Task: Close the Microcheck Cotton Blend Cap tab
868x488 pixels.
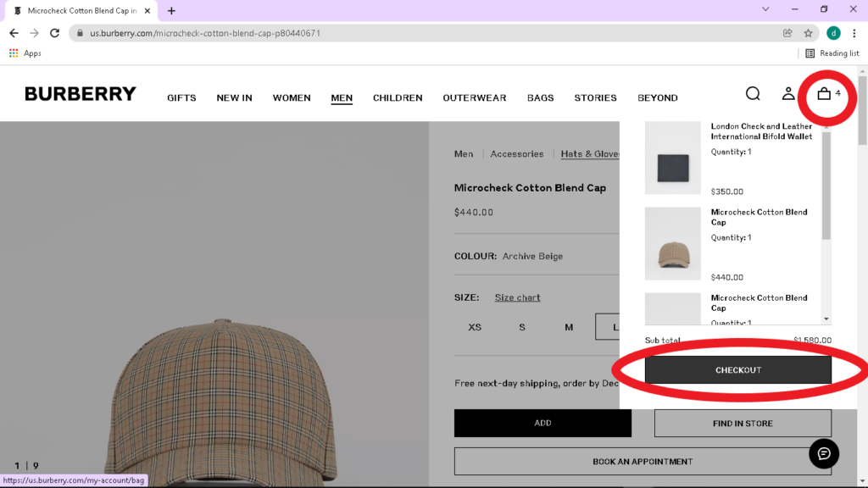Action: (x=147, y=10)
